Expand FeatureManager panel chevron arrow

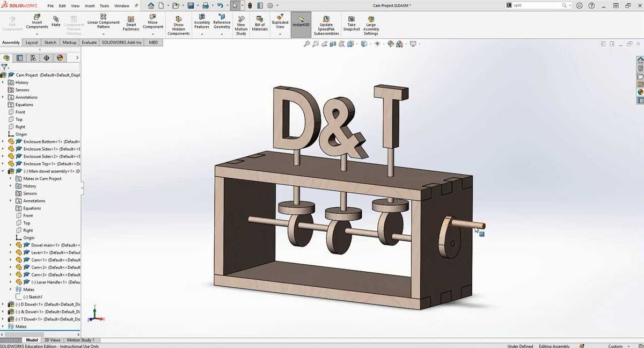[77, 57]
